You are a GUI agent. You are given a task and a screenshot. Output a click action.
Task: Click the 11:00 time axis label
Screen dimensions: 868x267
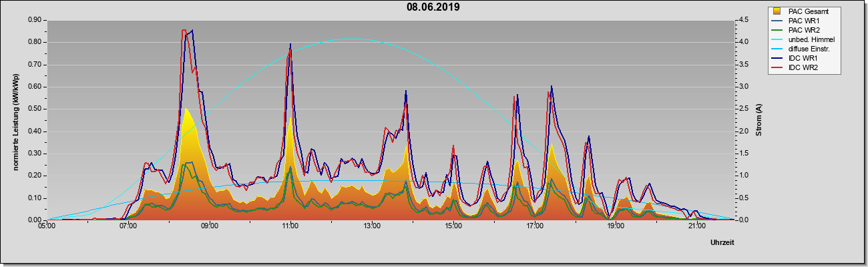[x=290, y=226]
